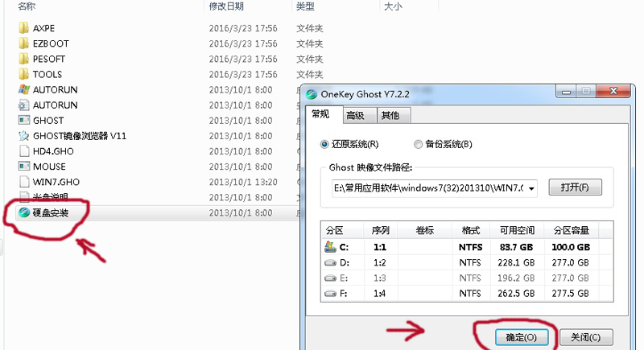Sort files by 名称 column header
This screenshot has height=350, width=644.
click(27, 6)
